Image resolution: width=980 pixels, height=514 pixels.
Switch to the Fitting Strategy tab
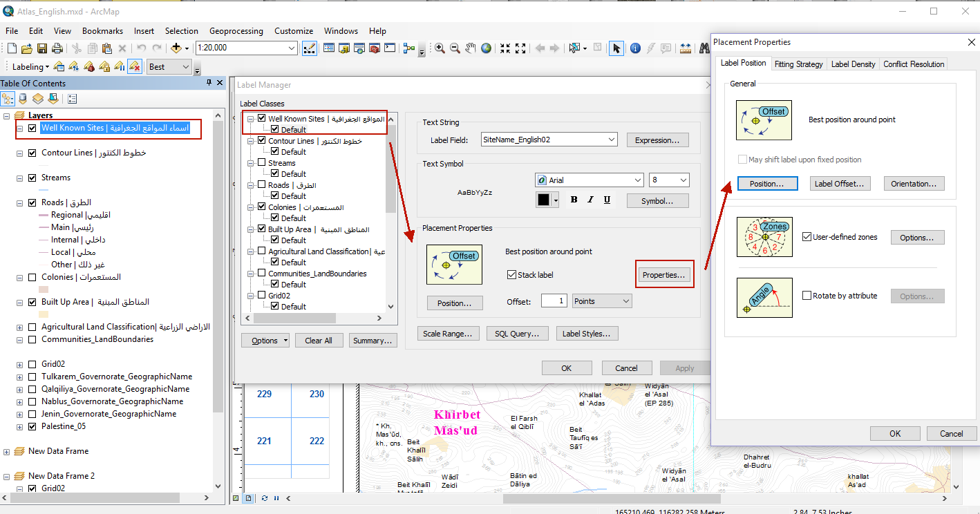click(x=798, y=64)
